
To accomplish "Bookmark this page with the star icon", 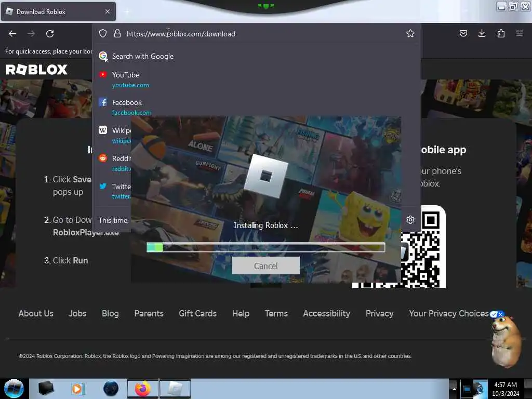I will coord(410,33).
